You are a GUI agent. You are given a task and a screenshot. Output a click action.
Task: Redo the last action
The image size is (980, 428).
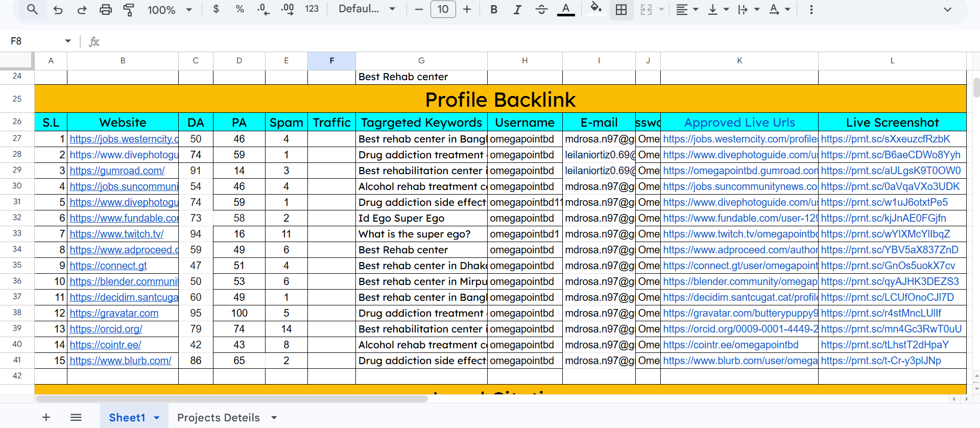82,9
